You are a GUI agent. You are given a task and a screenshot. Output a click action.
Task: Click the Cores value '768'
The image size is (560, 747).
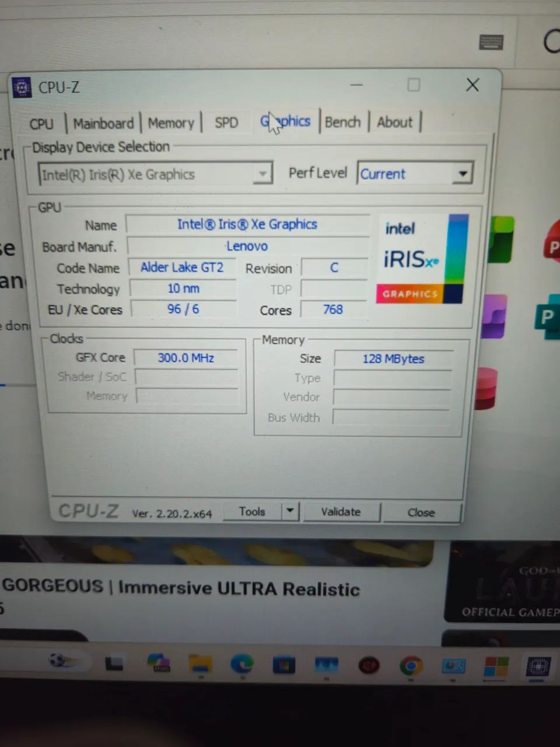[x=334, y=309]
